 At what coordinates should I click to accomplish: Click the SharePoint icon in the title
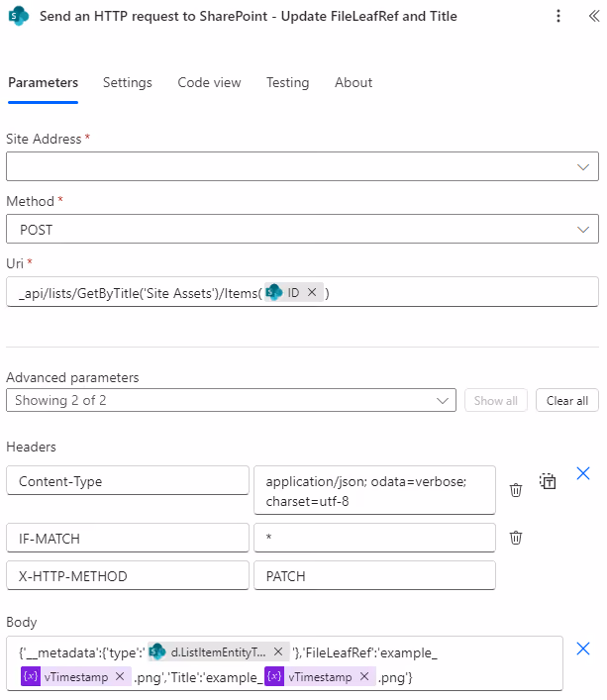(18, 16)
